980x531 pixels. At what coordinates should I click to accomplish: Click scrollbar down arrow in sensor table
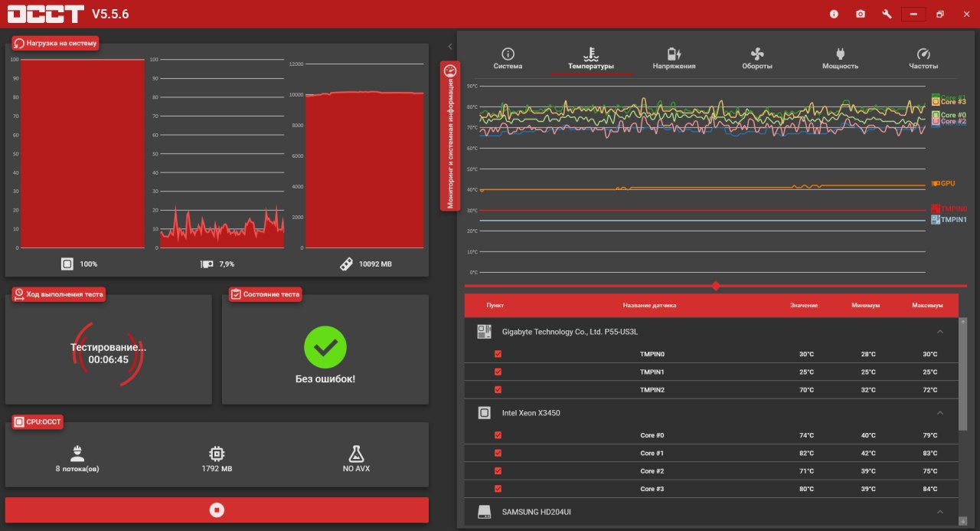point(962,521)
